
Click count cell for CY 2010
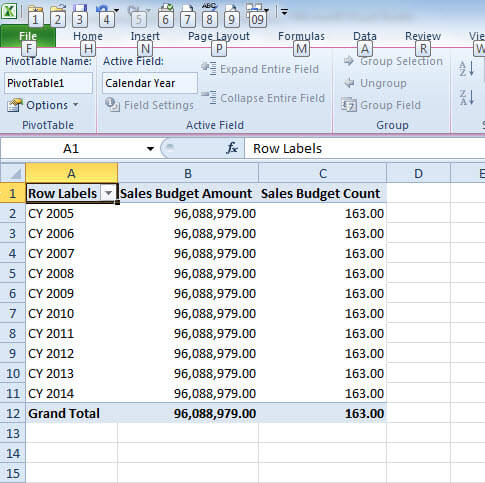(x=322, y=313)
